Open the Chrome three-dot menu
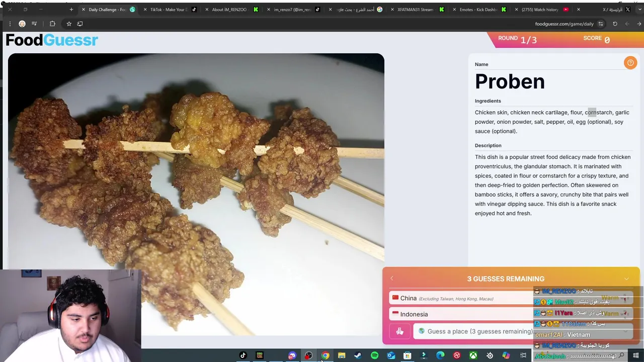The width and height of the screenshot is (644, 362). point(10,24)
